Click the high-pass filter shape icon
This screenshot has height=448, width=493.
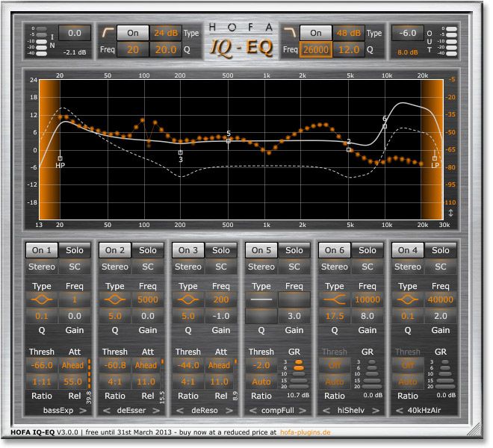(108, 33)
